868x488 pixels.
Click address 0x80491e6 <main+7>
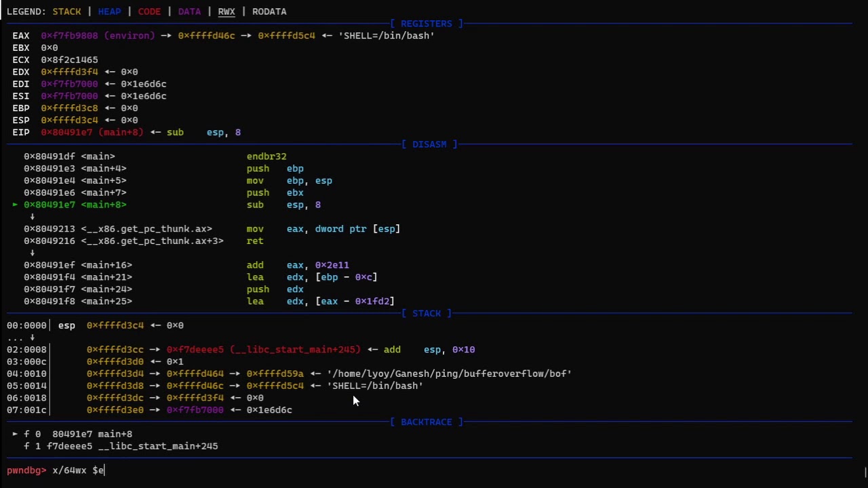click(75, 192)
